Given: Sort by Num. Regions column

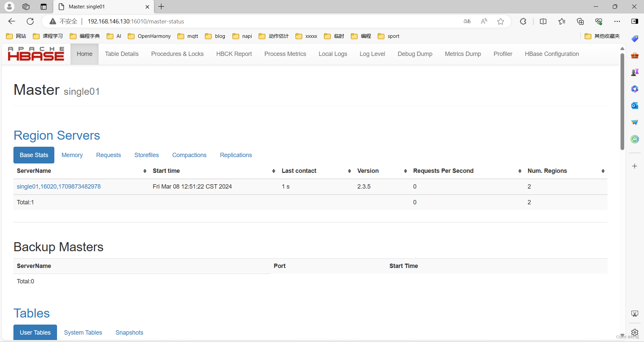Looking at the screenshot, I should tap(566, 171).
